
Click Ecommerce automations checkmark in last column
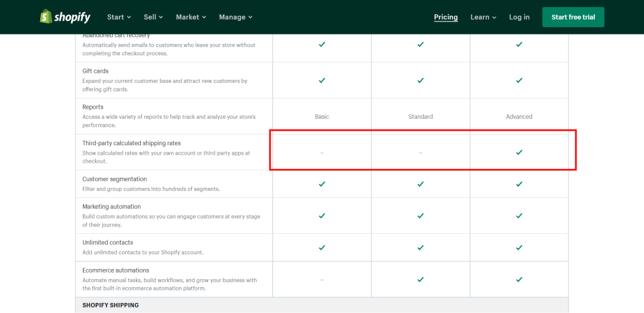[x=519, y=279]
